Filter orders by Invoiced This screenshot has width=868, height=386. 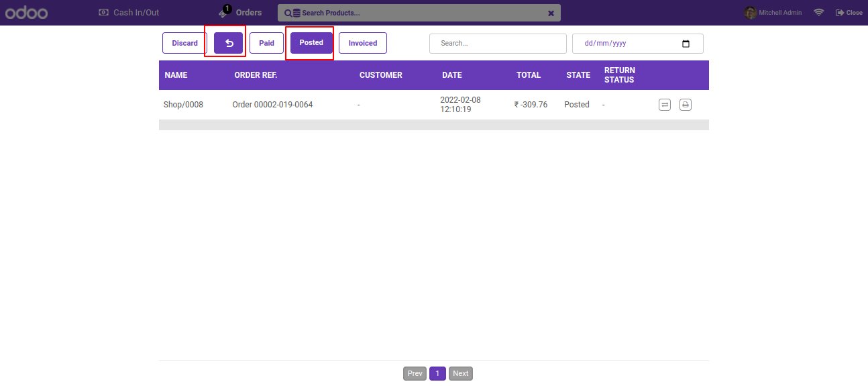coord(363,43)
